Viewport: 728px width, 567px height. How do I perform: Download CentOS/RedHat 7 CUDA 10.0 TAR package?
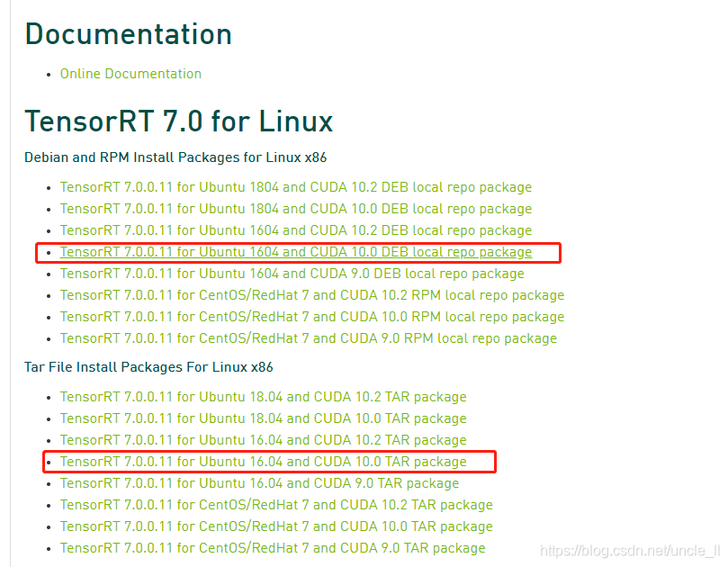pos(276,526)
